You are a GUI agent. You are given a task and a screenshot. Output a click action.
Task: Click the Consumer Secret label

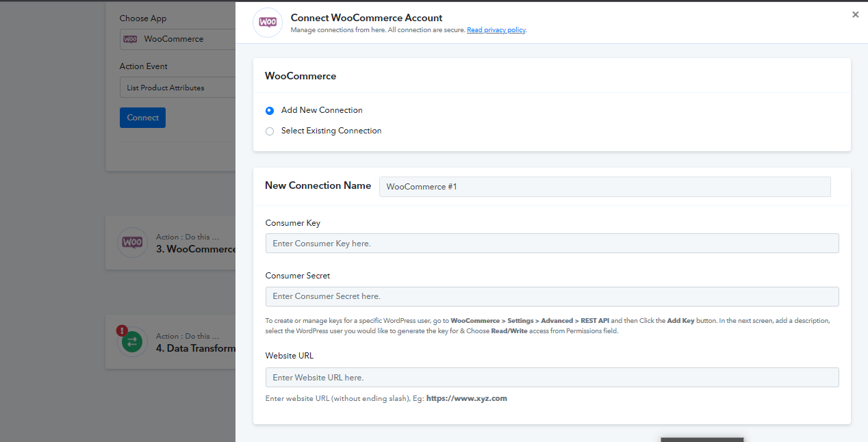298,276
